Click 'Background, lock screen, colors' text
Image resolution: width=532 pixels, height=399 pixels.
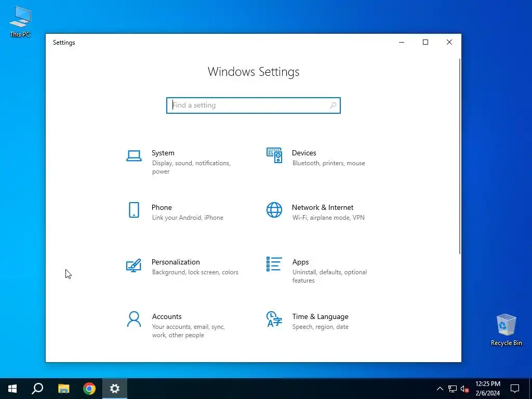(195, 272)
